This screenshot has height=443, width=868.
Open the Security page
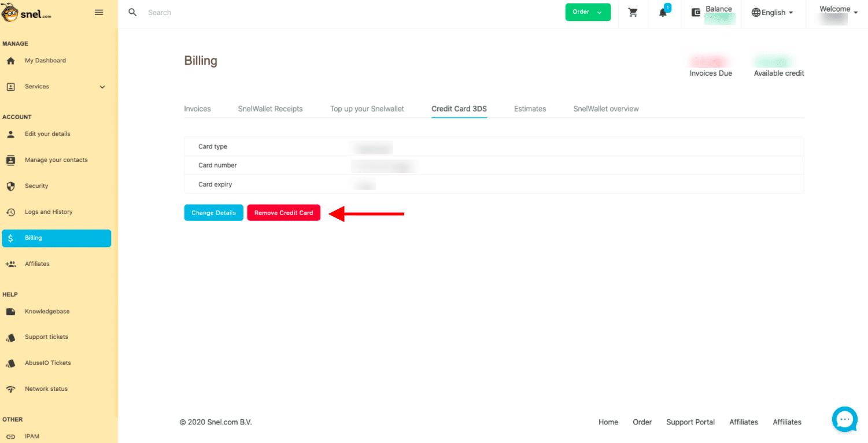coord(36,186)
